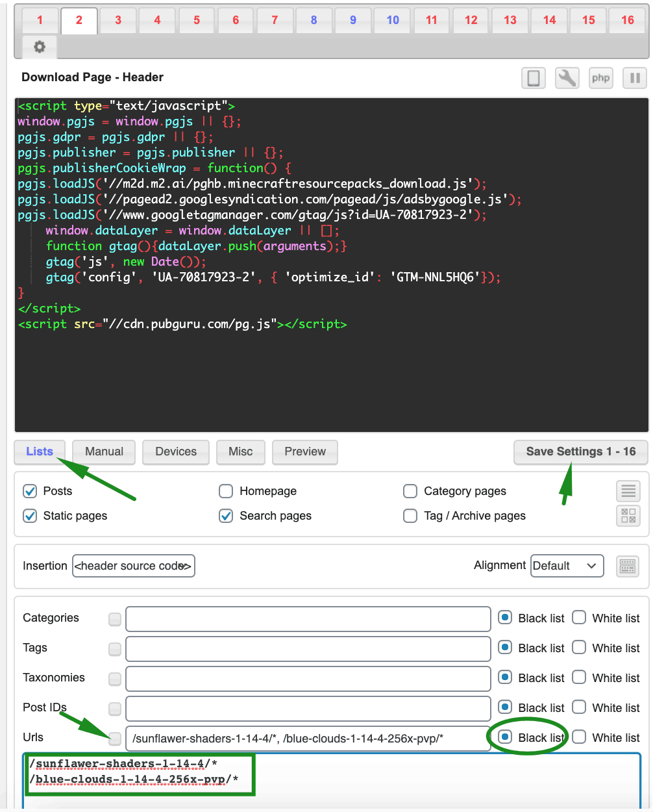Open the Insertion position dropdown
653x812 pixels.
134,566
